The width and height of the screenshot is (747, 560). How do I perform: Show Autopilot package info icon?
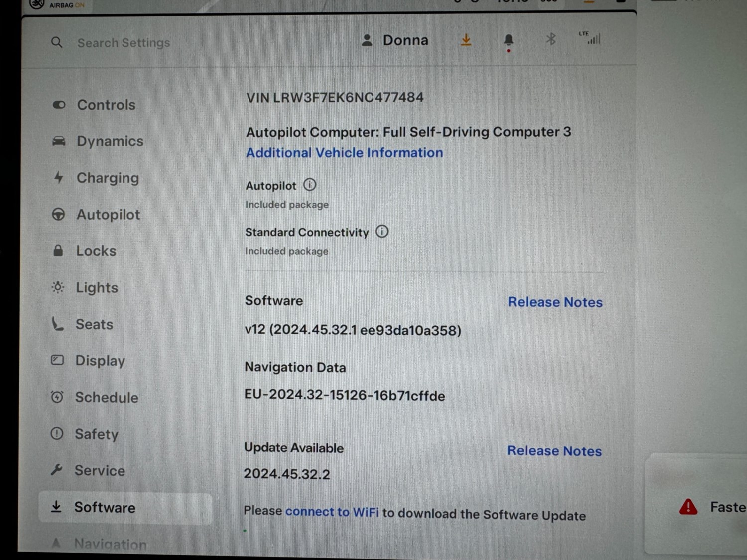(x=310, y=185)
